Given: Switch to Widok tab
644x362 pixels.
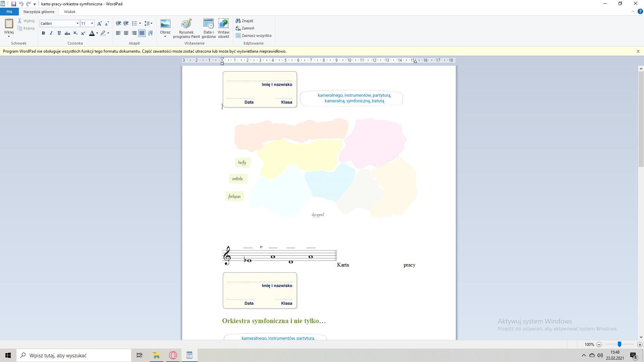Looking at the screenshot, I should coord(70,12).
